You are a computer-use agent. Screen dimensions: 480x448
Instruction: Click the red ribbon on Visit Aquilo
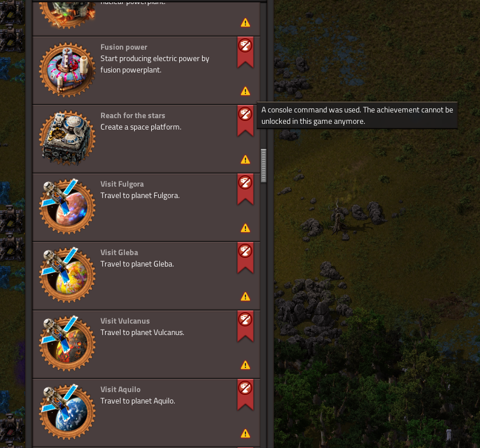pos(245,395)
